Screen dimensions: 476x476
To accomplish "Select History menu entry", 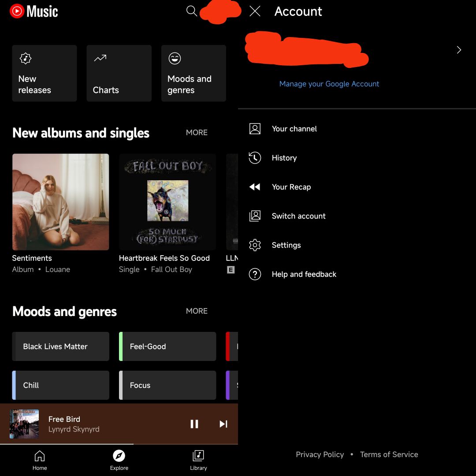I will (x=357, y=158).
